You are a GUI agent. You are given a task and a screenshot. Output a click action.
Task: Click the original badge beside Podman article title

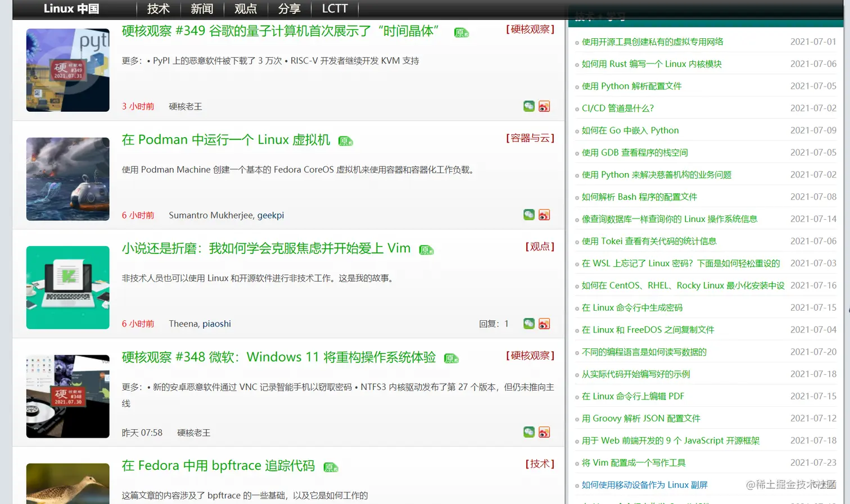point(345,141)
